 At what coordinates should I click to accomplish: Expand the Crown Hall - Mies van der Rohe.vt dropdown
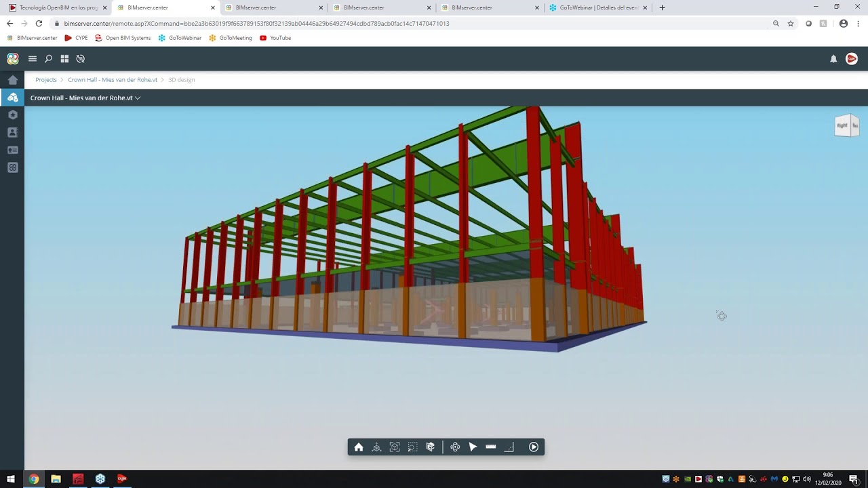(x=85, y=98)
